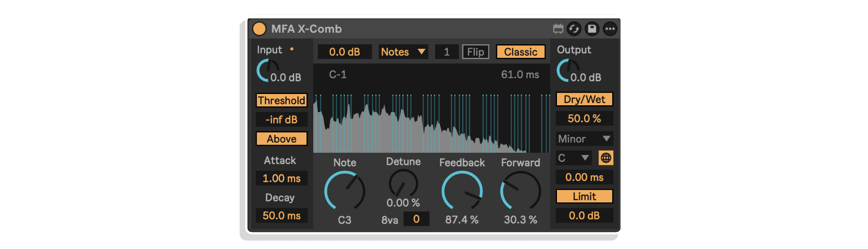Click the 0.0 dB field above the spectrum
Image resolution: width=868 pixels, height=249 pixels.
pos(344,52)
